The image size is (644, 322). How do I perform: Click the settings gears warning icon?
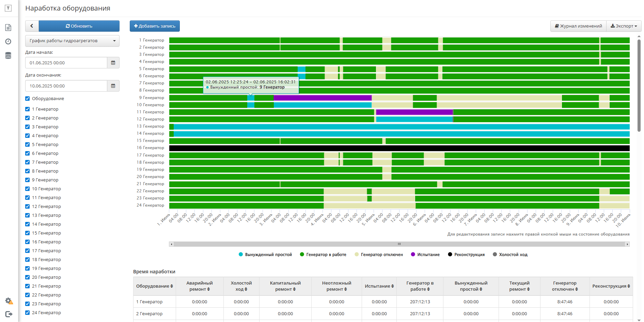9,301
